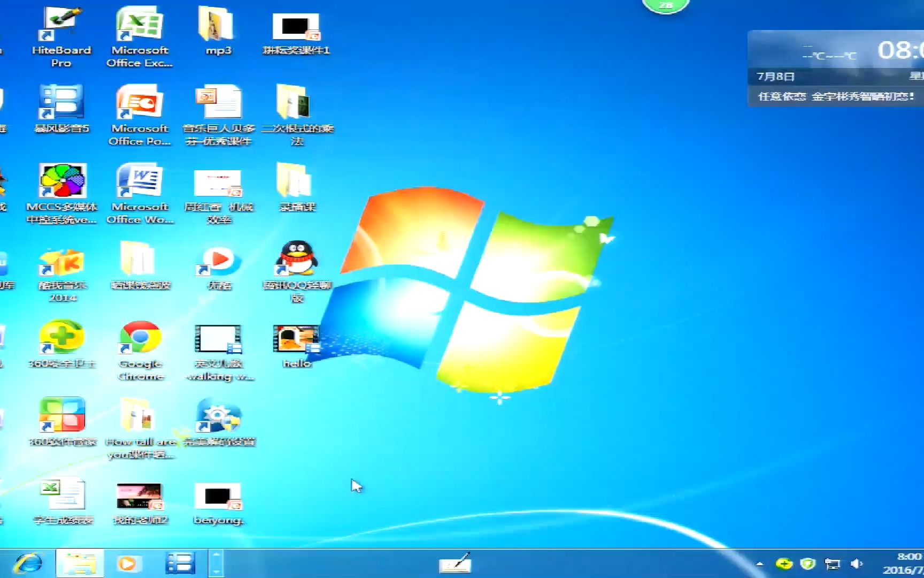The image size is (924, 578).
Task: Open Google Chrome shortcut
Action: click(140, 351)
